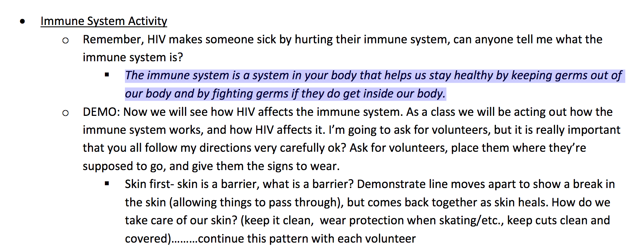
Task: Click the underlined "Immune System Activity" heading
Action: (x=104, y=21)
